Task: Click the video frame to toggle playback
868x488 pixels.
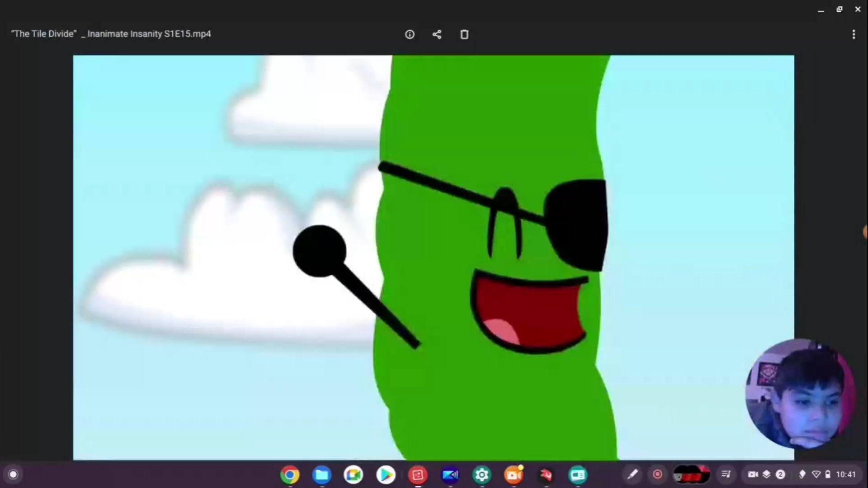Action: [433, 258]
